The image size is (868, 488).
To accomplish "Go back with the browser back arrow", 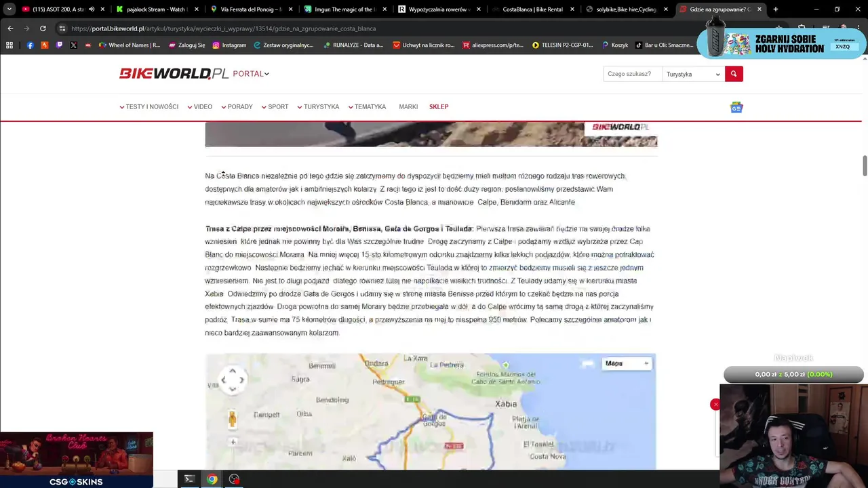I will tap(10, 28).
